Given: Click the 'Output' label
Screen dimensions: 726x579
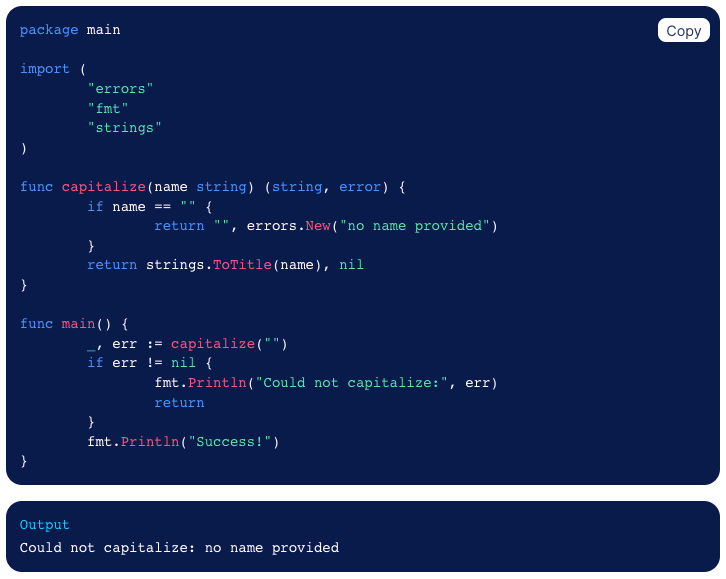Looking at the screenshot, I should (x=45, y=525).
